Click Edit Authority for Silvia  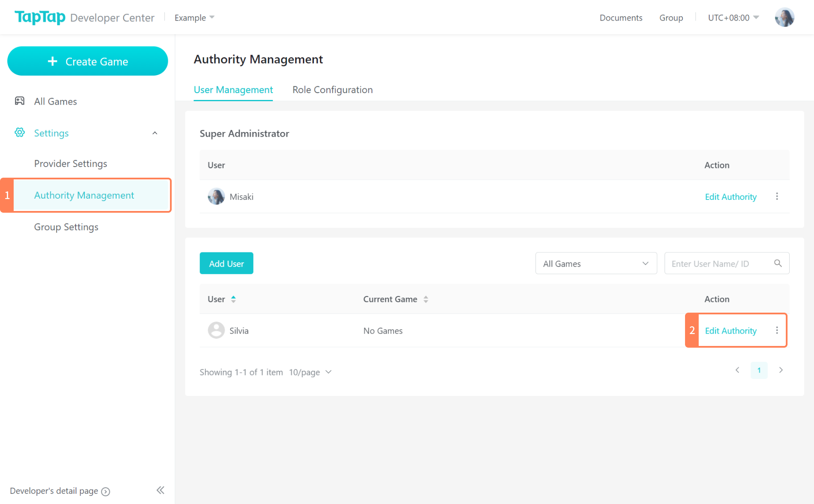(x=730, y=331)
